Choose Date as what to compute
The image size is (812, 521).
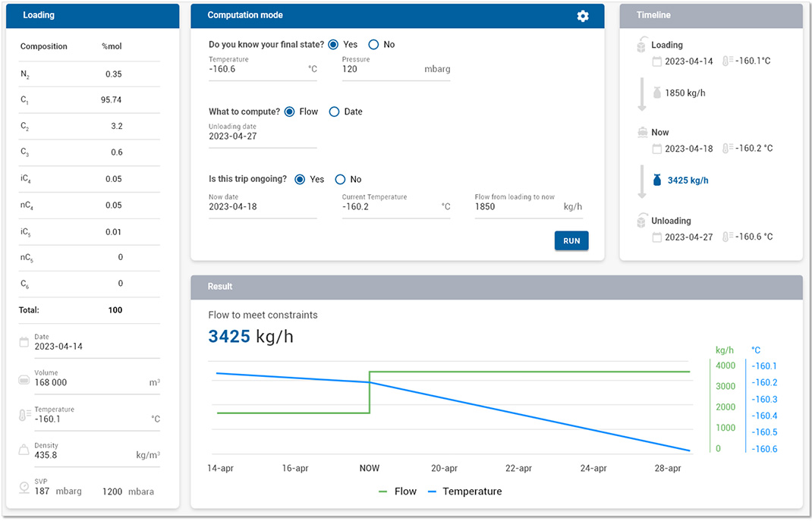tap(334, 111)
